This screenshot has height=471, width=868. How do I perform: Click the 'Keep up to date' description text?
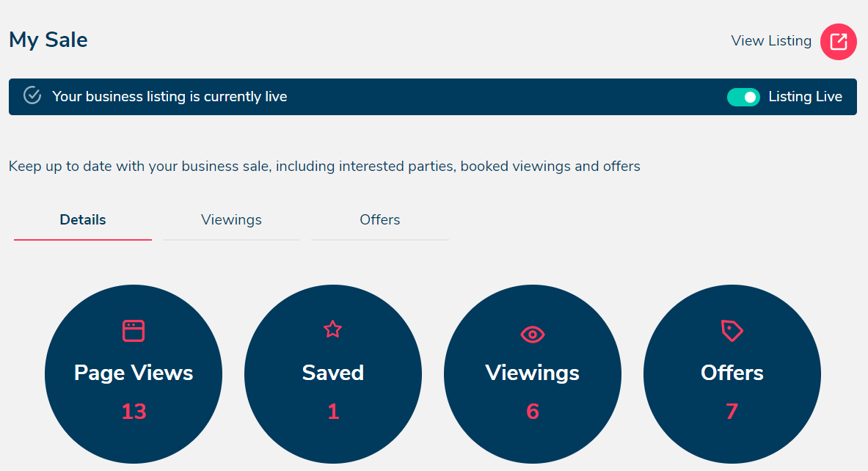click(x=324, y=167)
